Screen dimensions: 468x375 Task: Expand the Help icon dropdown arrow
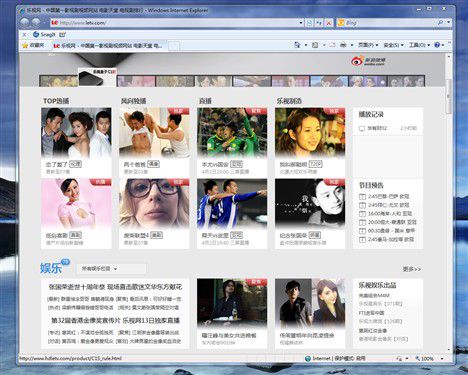(x=443, y=45)
